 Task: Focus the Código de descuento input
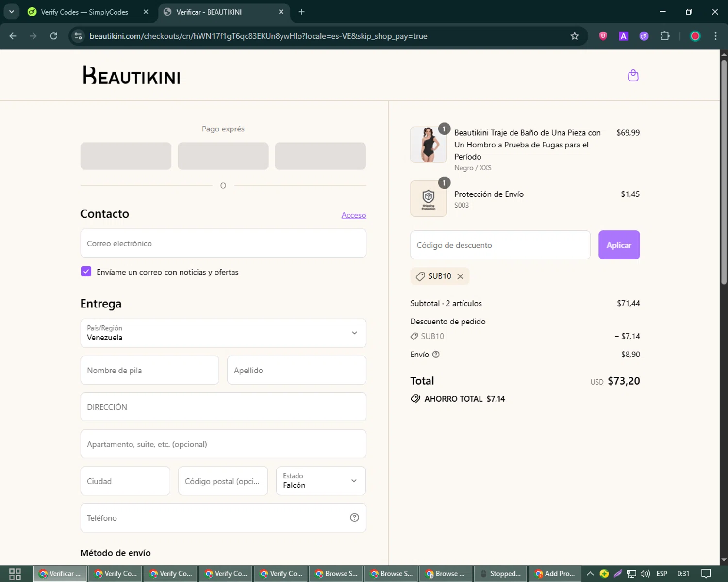[x=500, y=245]
